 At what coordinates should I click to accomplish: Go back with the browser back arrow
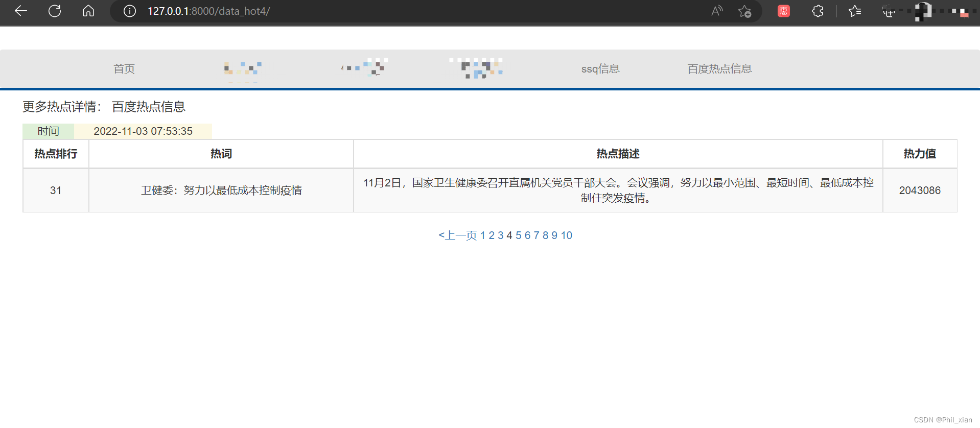tap(21, 11)
